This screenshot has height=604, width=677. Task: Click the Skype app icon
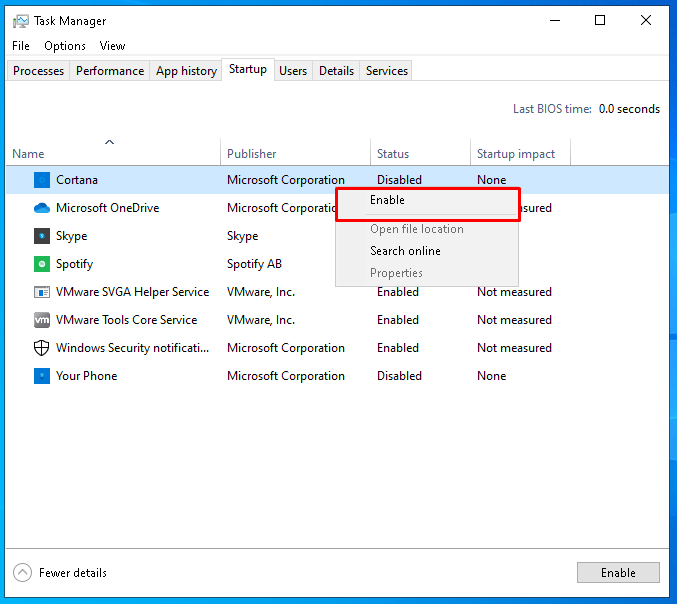pyautogui.click(x=42, y=236)
